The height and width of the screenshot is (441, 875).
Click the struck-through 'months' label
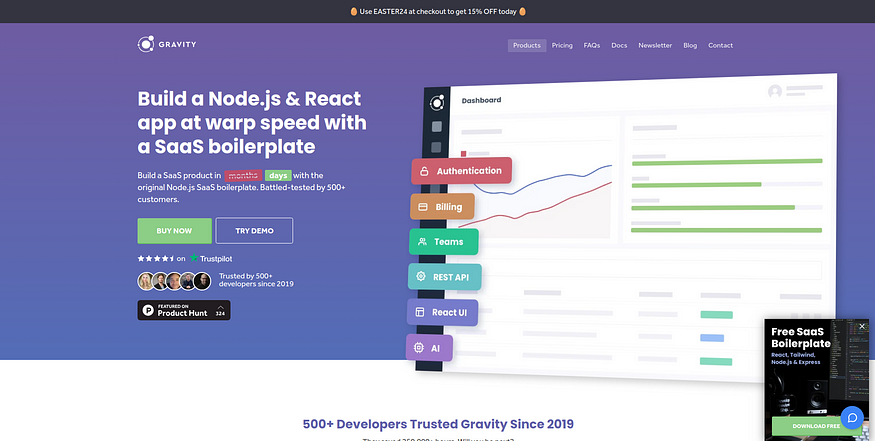point(243,175)
